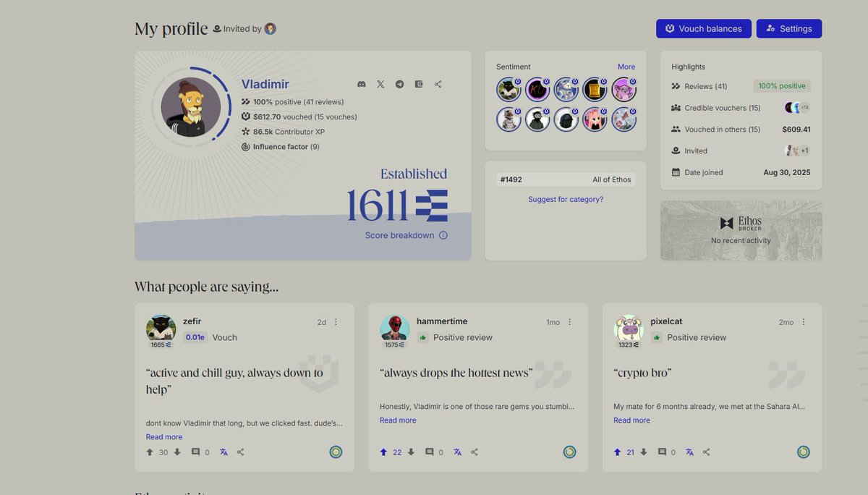
Task: Upvote pixelcat's positive review
Action: click(617, 452)
